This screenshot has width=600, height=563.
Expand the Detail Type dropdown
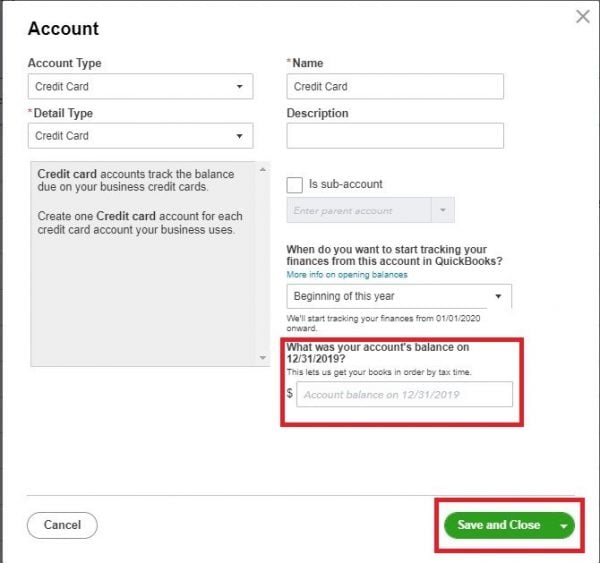[x=140, y=136]
